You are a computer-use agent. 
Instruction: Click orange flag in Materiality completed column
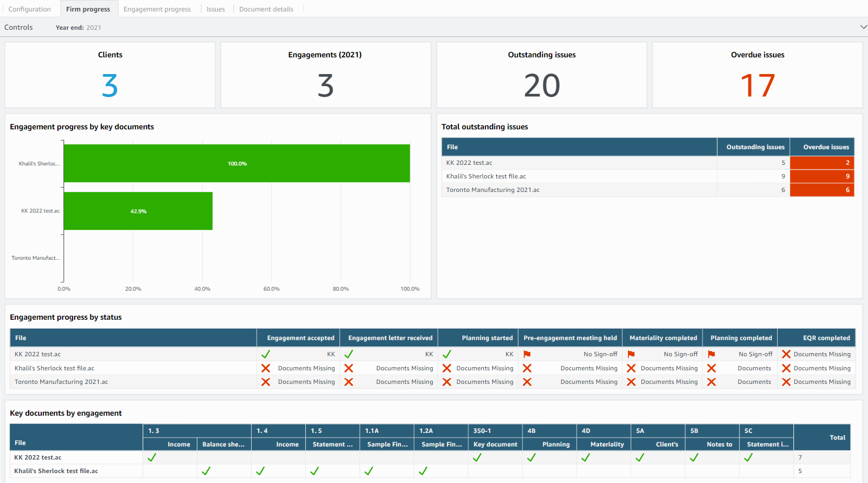tap(631, 354)
